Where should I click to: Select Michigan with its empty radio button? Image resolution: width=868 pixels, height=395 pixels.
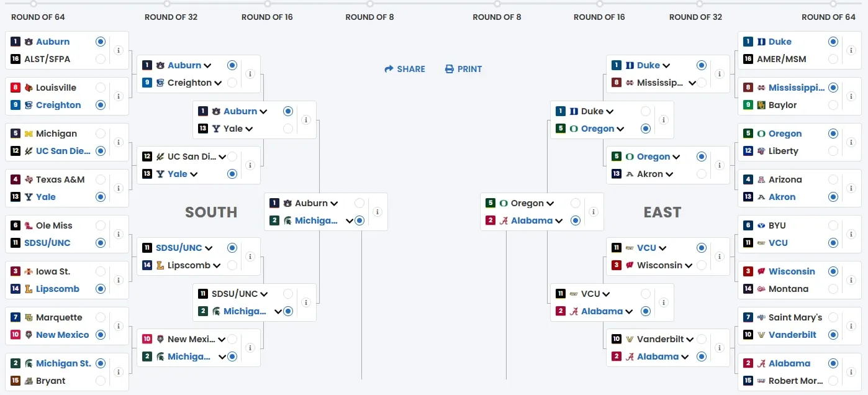101,134
